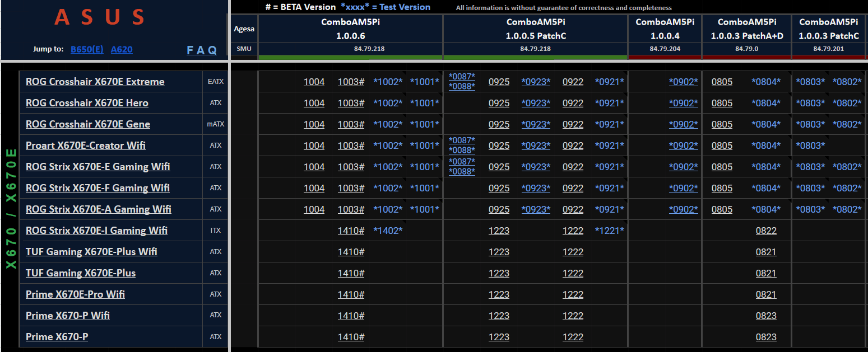868x352 pixels.
Task: Download BIOS 1223 for TUF Gaming X670E-Plus Wifi
Action: click(499, 252)
